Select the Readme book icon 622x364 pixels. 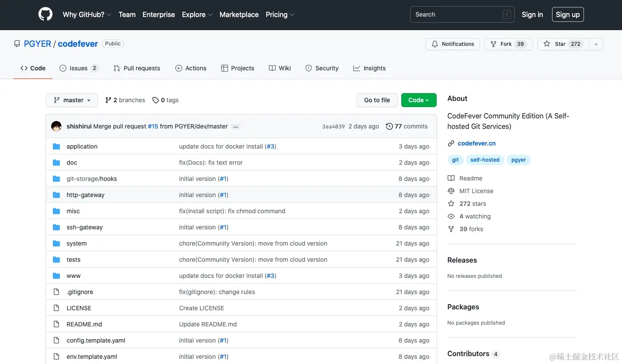tap(451, 178)
